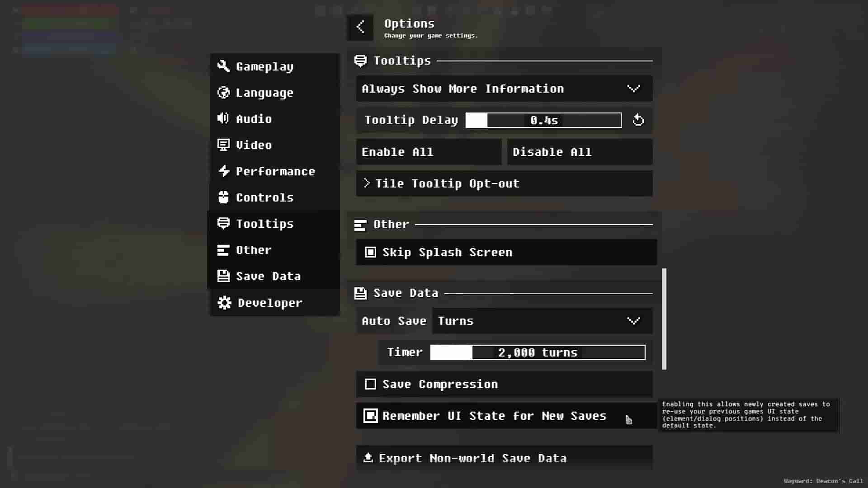The image size is (868, 488).
Task: Reset Tooltip Delay with the circular arrow icon
Action: pyautogui.click(x=638, y=120)
